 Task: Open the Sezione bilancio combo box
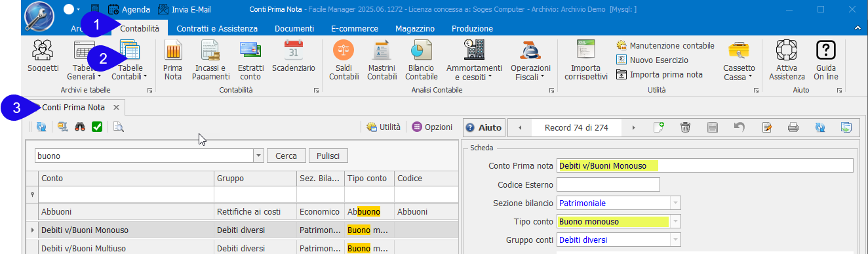pos(676,203)
